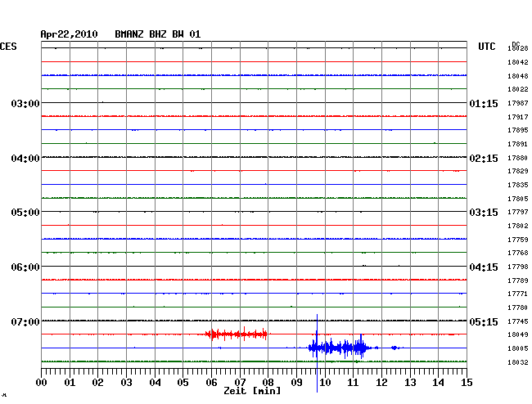Click the large blue seismic event burst
This screenshot has height=404, width=532.
340,348
